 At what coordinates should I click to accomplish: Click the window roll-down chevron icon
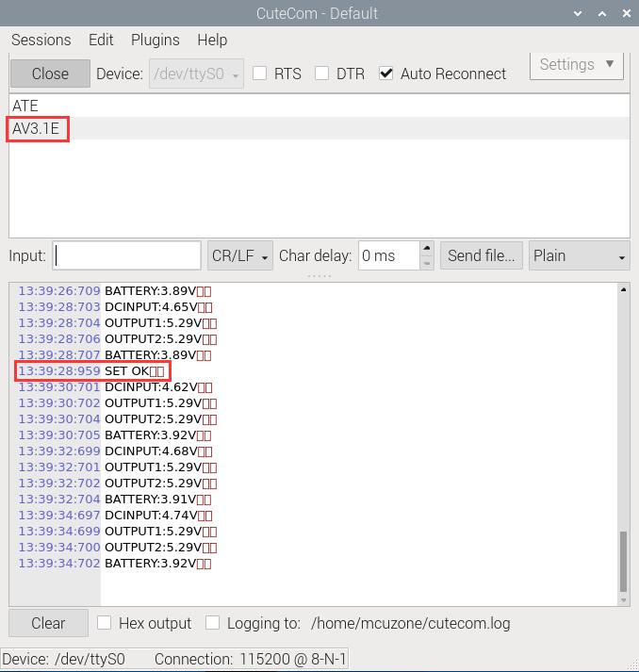tap(578, 13)
